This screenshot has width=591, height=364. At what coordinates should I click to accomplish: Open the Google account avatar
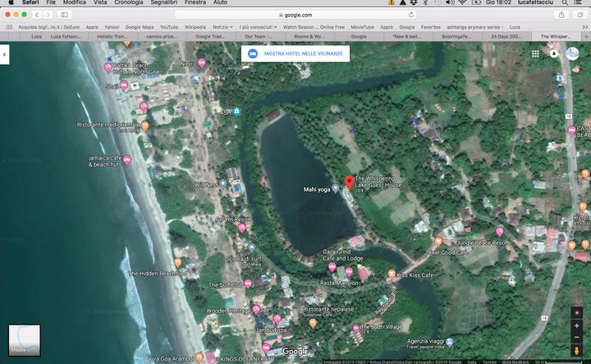click(572, 54)
